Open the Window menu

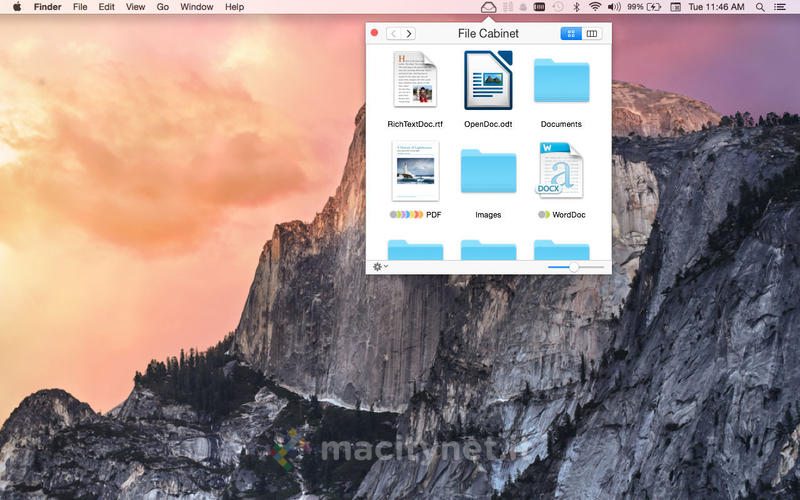click(x=196, y=7)
